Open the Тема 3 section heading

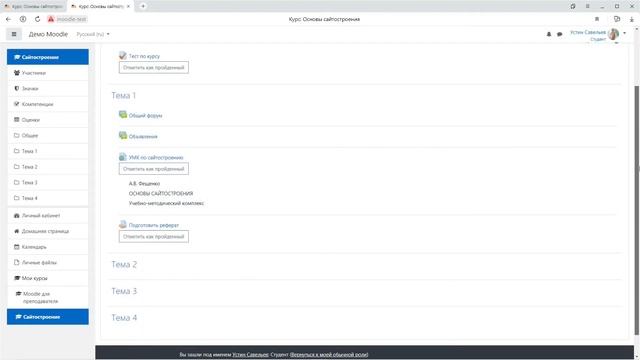(124, 291)
